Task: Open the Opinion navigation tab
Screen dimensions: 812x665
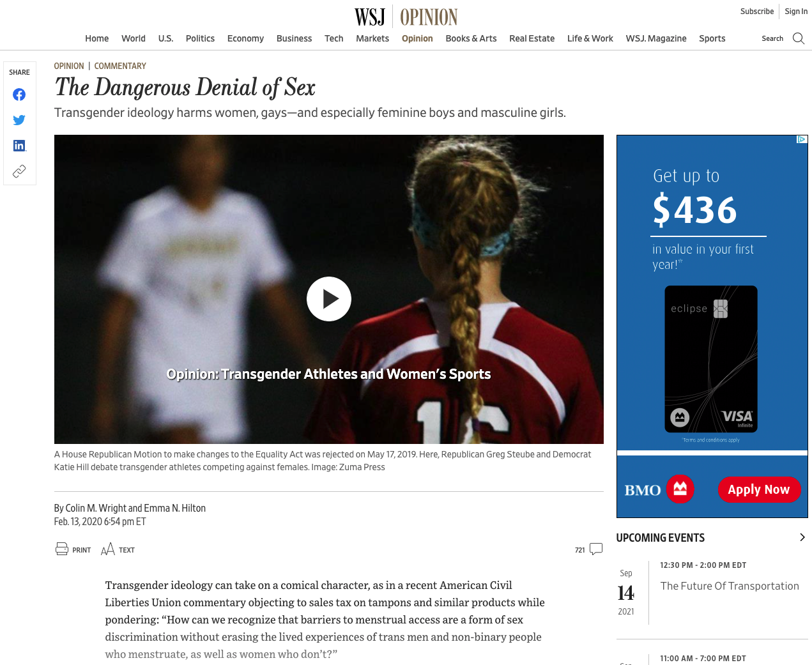Action: tap(417, 38)
